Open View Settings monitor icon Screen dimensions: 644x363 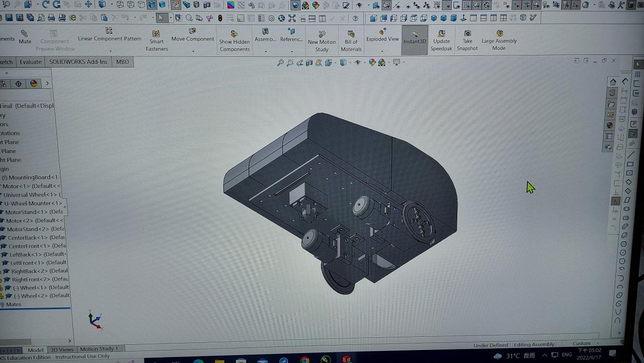(x=397, y=63)
